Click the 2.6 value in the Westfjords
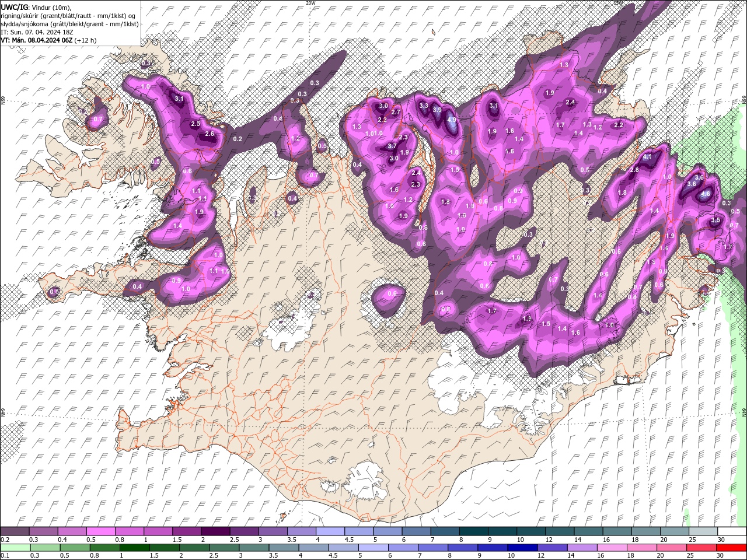 pos(210,134)
